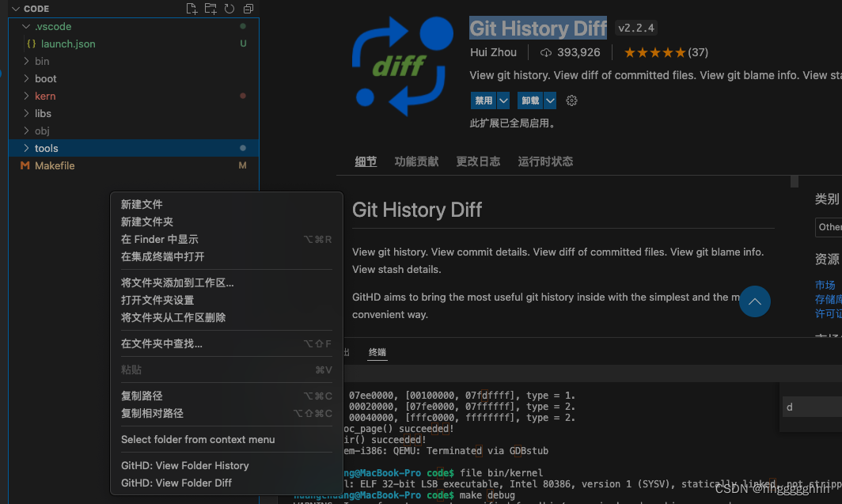Open the extension settings gear icon
842x504 pixels.
pyautogui.click(x=571, y=100)
